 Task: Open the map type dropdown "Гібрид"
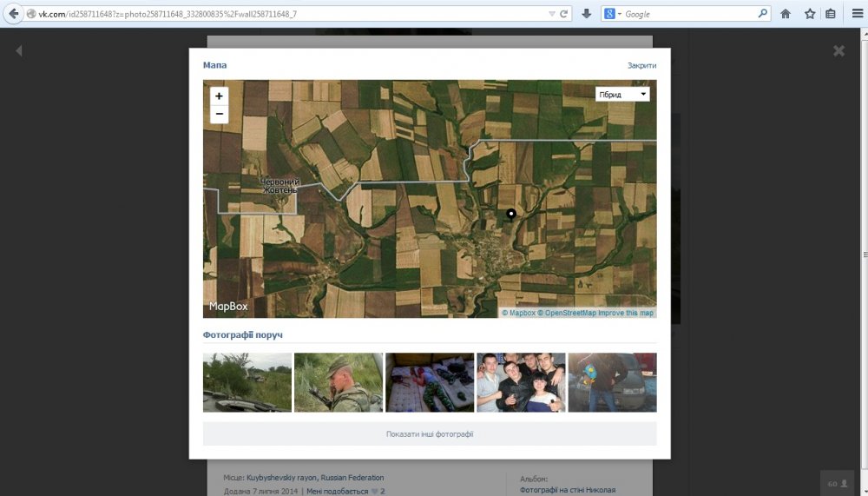tap(622, 94)
